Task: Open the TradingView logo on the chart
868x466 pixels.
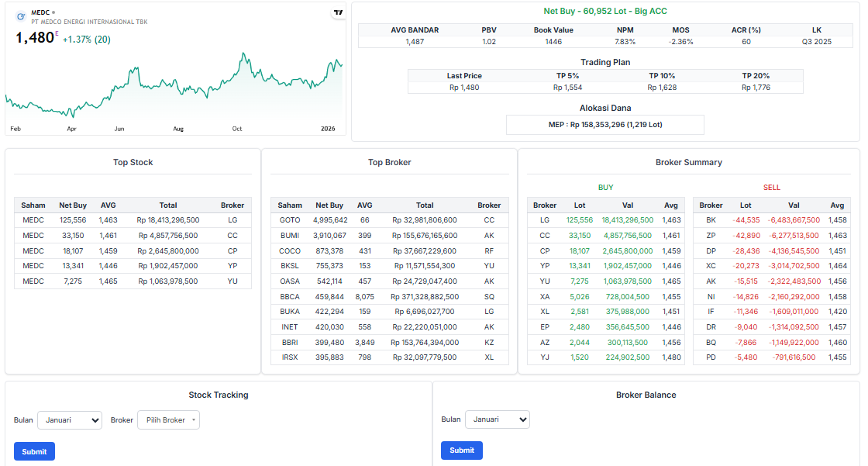Action: coord(338,12)
